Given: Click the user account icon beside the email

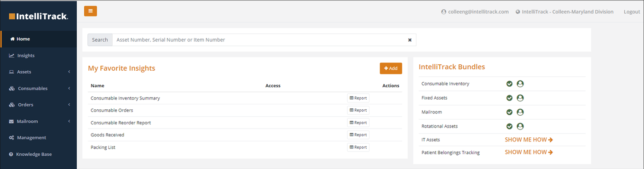Looking at the screenshot, I should coord(444,12).
